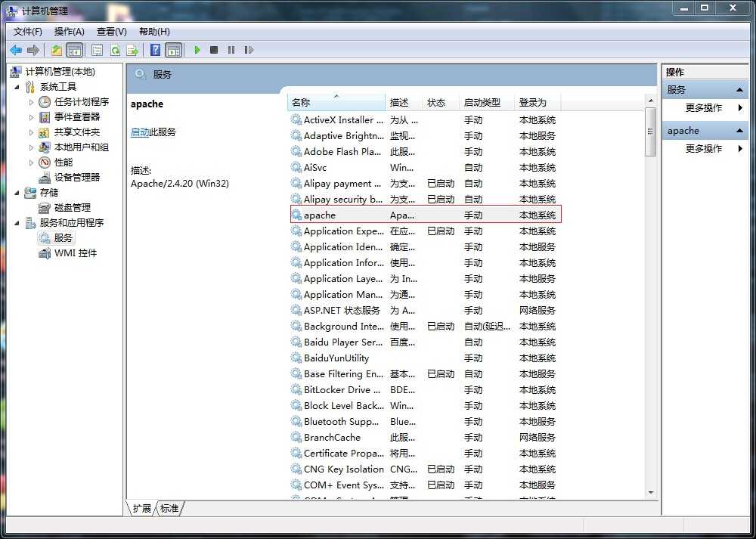Click the 设备管理器 tree icon

click(x=45, y=178)
